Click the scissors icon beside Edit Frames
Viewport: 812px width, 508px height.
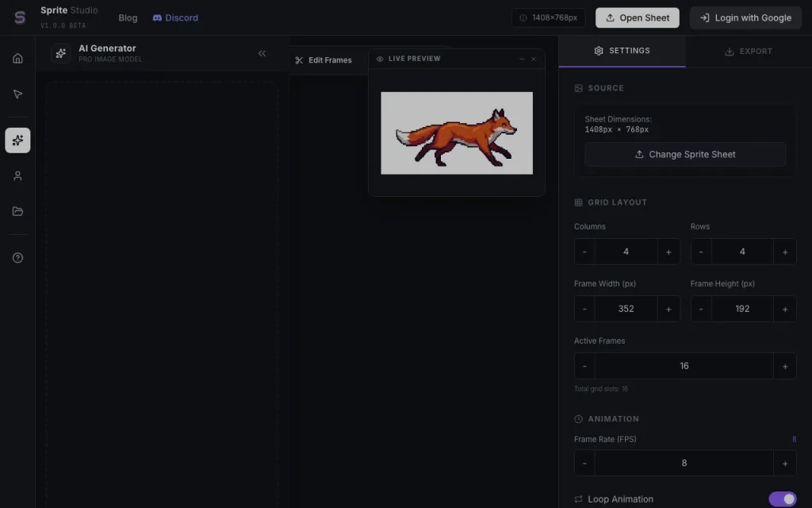pyautogui.click(x=299, y=60)
